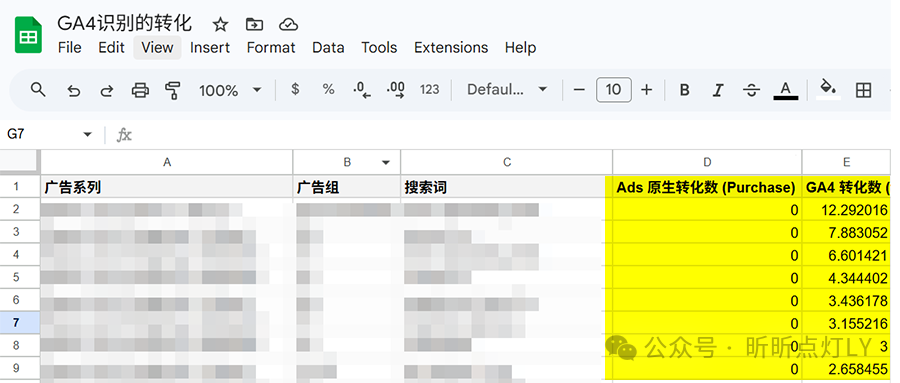
Task: Select row 9 header
Action: pyautogui.click(x=16, y=368)
